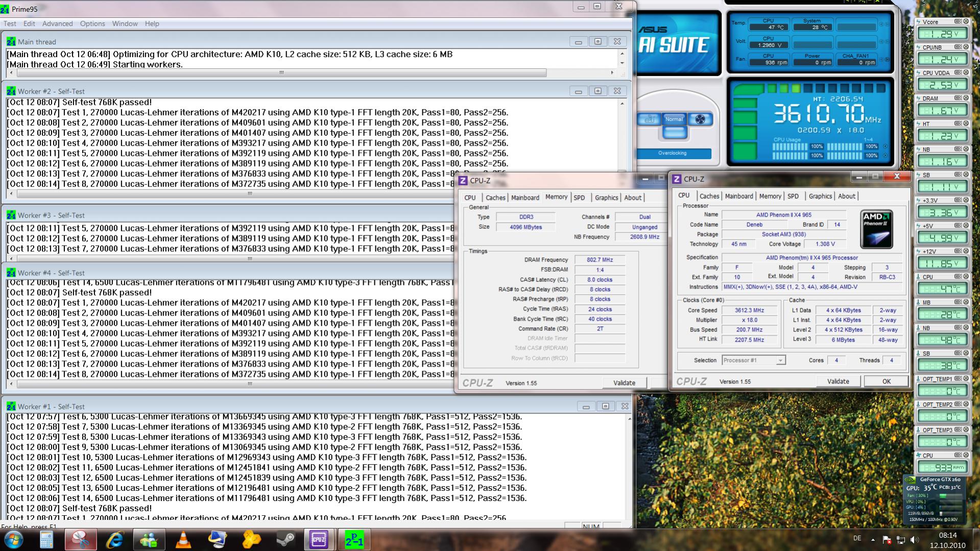
Task: Click the Core Speed value 3612.3 MHz
Action: click(x=749, y=310)
